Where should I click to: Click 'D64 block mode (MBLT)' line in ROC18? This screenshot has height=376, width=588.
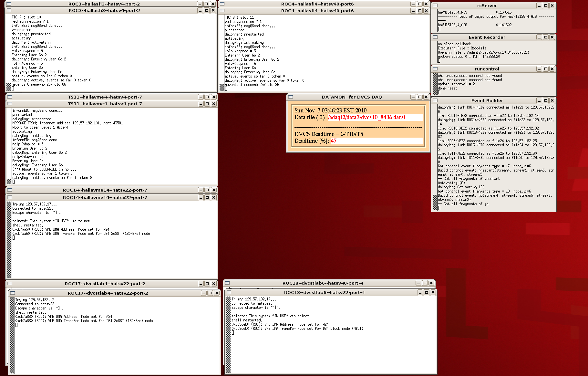[x=297, y=329]
